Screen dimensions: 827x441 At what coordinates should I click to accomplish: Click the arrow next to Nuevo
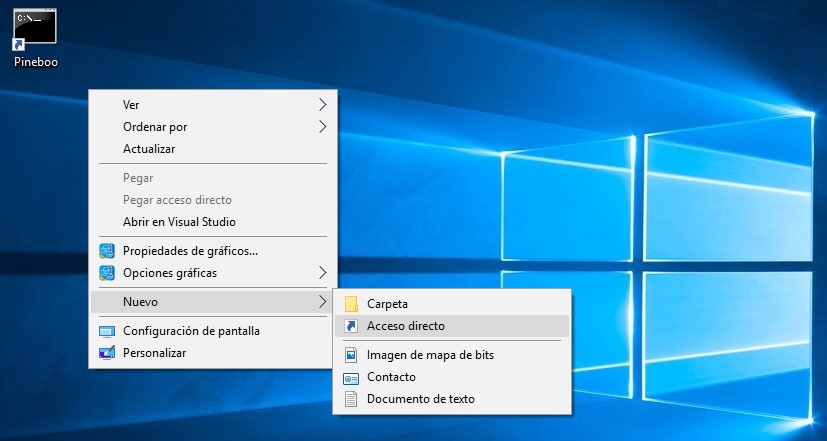click(x=323, y=302)
